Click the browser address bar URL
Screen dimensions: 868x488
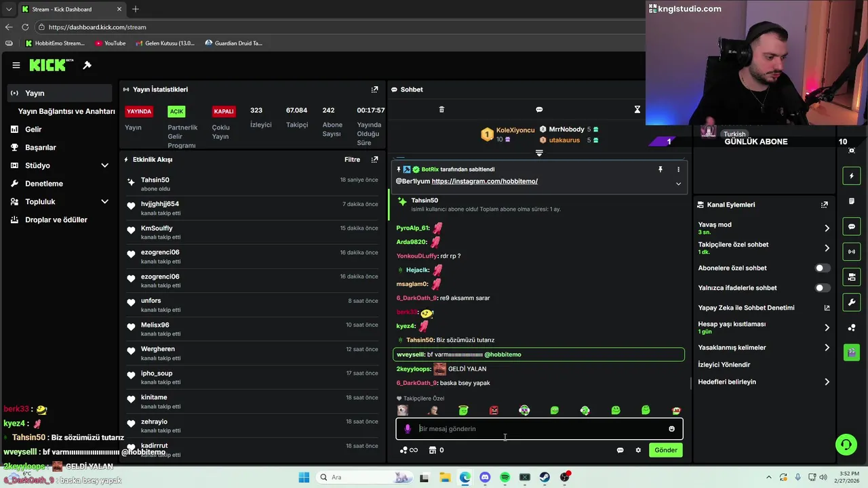[97, 27]
